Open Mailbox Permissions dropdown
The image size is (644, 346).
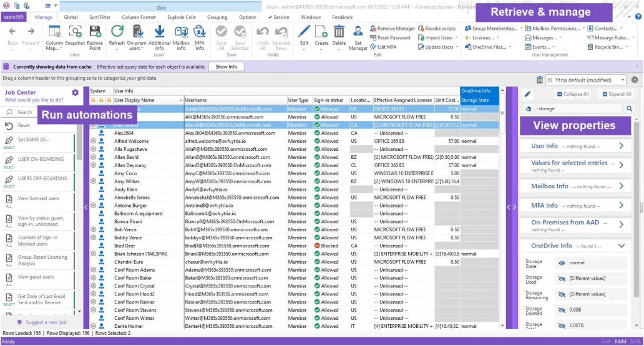coord(555,28)
